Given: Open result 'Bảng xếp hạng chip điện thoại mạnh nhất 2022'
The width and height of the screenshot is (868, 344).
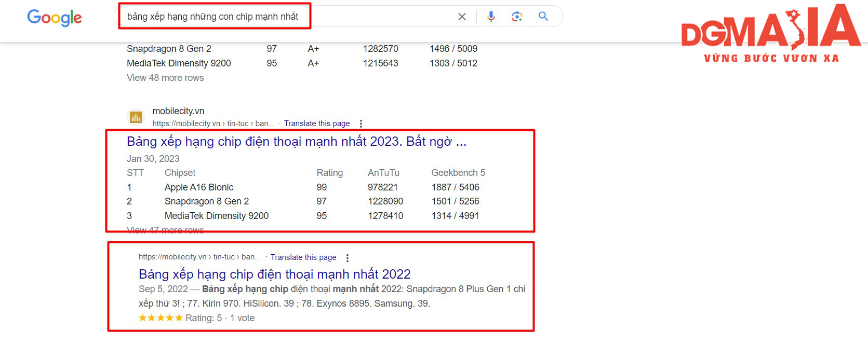Looking at the screenshot, I should coord(275,274).
